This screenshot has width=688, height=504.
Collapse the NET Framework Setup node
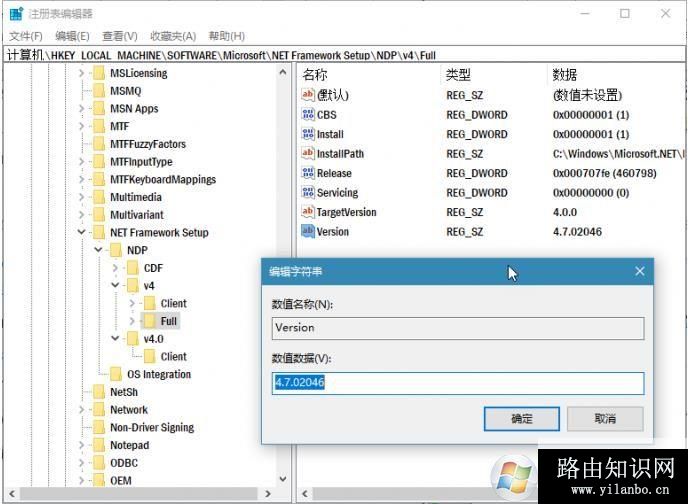(82, 232)
